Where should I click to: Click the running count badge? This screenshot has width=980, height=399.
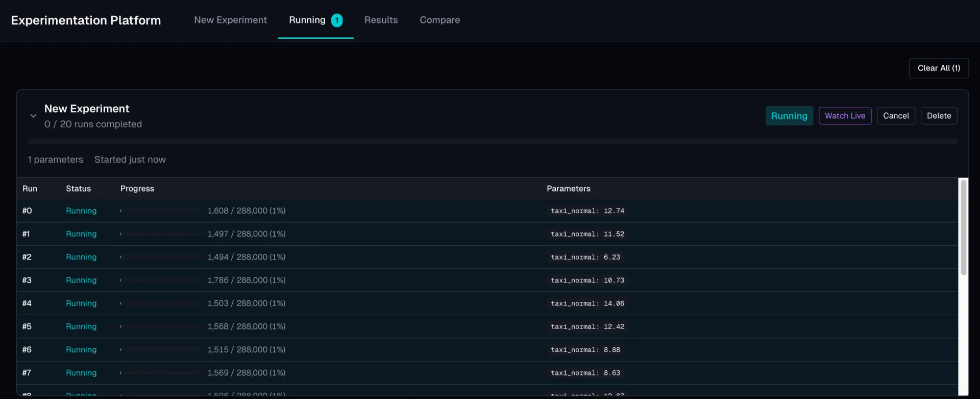click(337, 20)
